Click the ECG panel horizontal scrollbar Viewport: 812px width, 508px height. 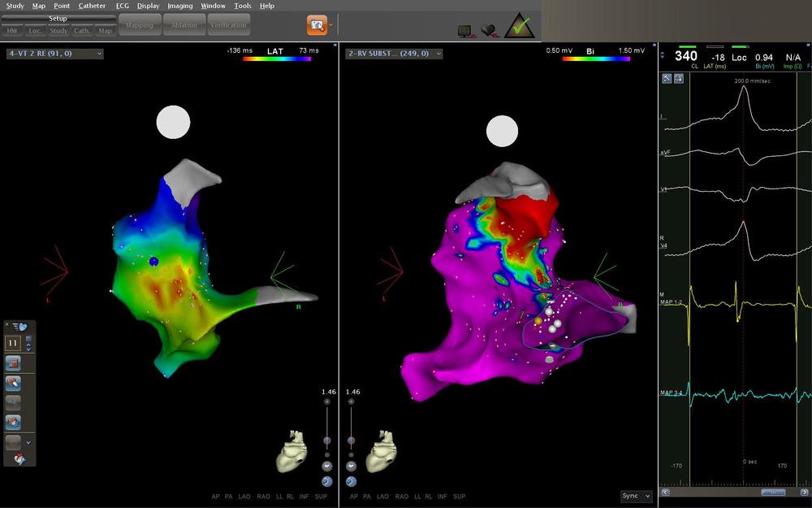pos(771,492)
